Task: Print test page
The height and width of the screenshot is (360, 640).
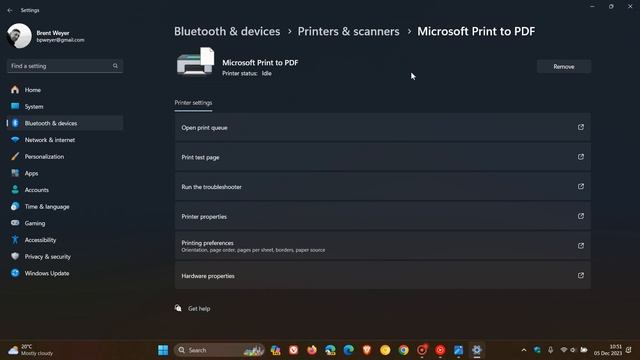Action: (x=382, y=157)
